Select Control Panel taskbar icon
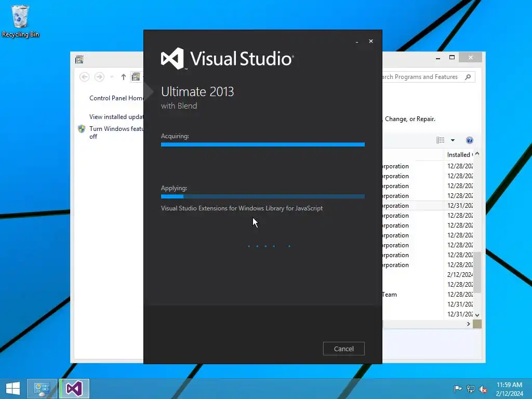532x399 pixels. (42, 389)
